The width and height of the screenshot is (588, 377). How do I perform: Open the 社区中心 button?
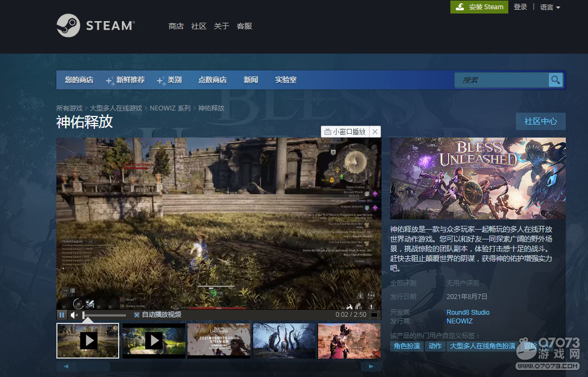pos(540,121)
